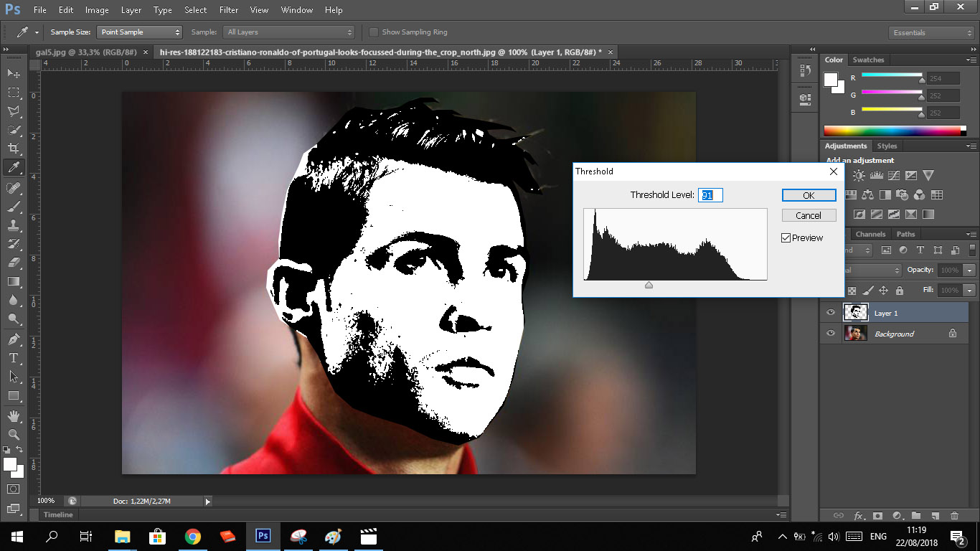Hide Layer 1 using eye icon

coord(831,313)
